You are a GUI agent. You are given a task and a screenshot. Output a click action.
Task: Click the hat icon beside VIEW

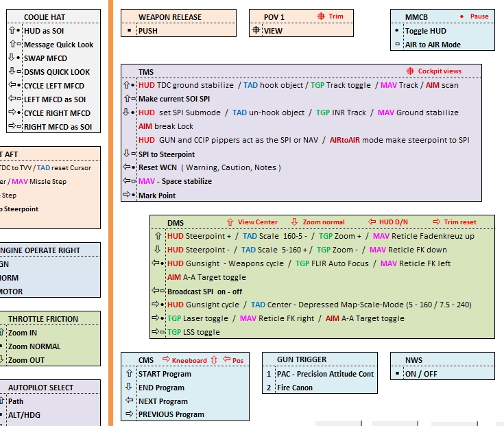tap(256, 30)
